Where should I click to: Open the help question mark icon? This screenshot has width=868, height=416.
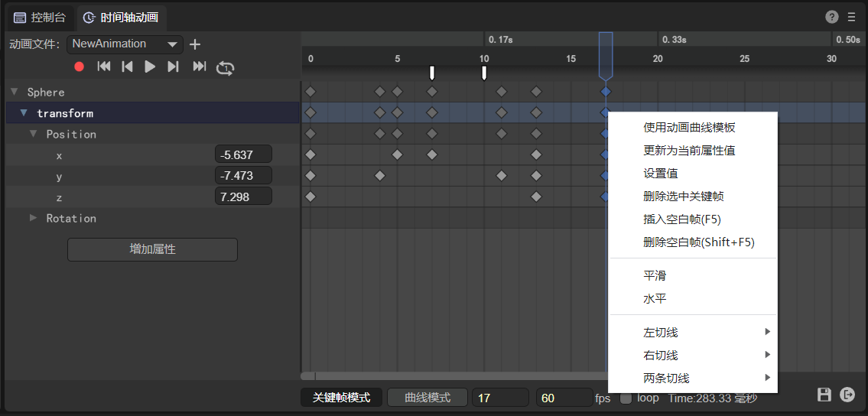coord(832,17)
